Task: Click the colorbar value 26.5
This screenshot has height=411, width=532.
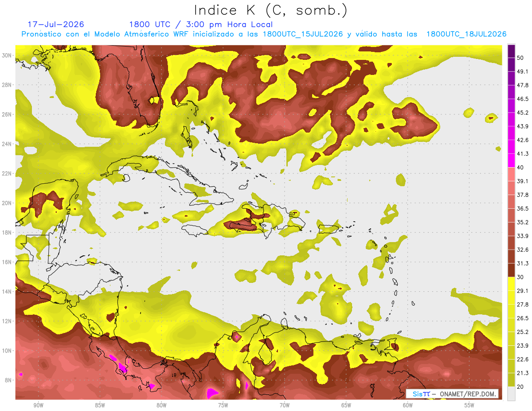Action: (523, 318)
